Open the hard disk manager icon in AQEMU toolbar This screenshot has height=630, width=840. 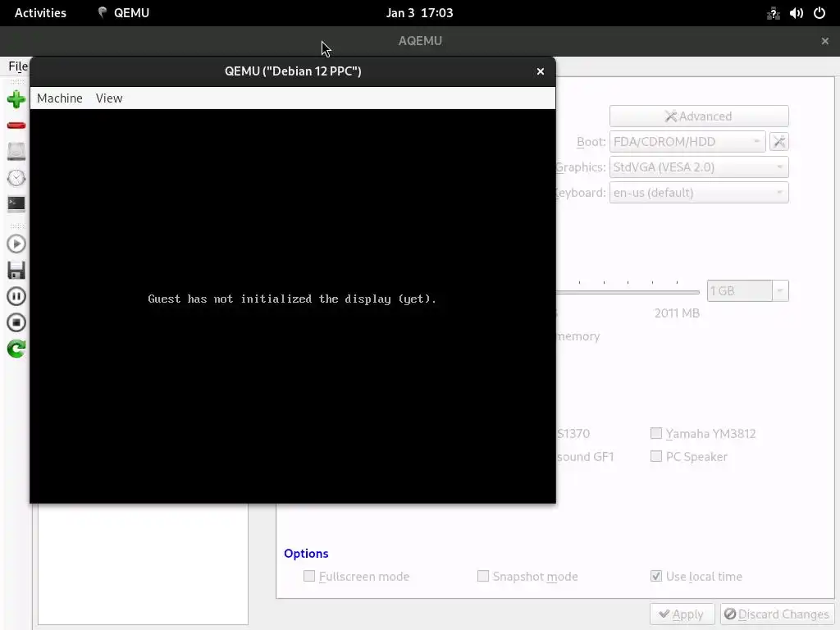(x=16, y=151)
